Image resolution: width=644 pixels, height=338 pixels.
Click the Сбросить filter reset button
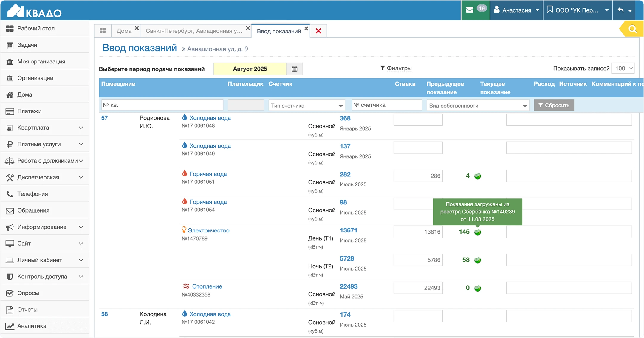[x=554, y=105]
